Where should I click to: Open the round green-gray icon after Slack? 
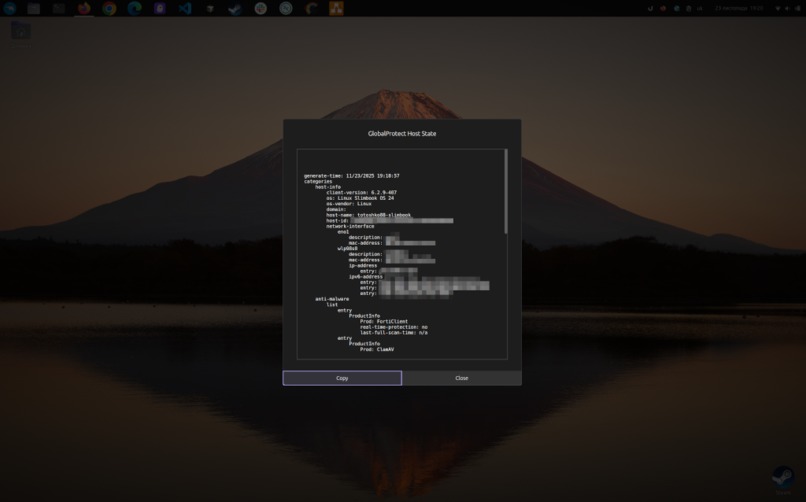click(x=286, y=8)
